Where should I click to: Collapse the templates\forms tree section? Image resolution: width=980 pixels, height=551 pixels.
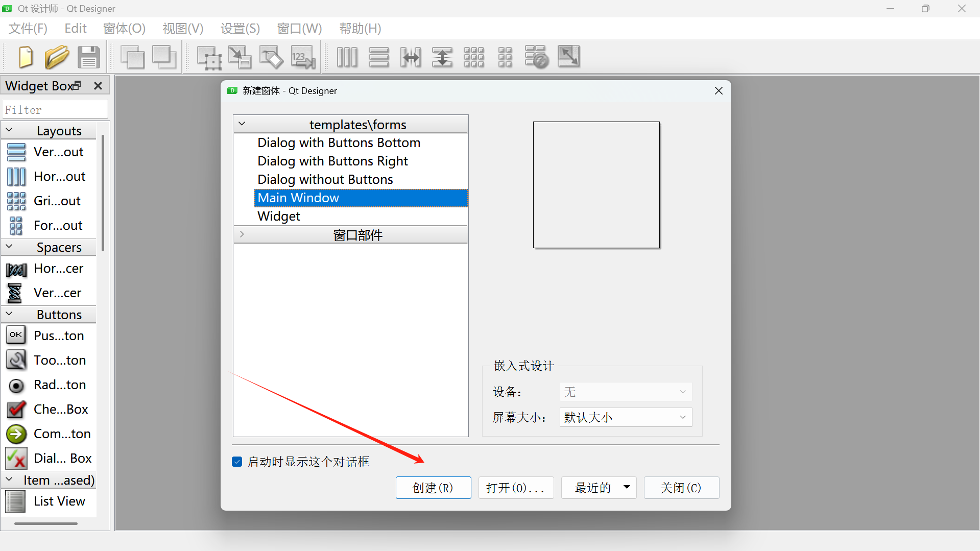coord(242,124)
